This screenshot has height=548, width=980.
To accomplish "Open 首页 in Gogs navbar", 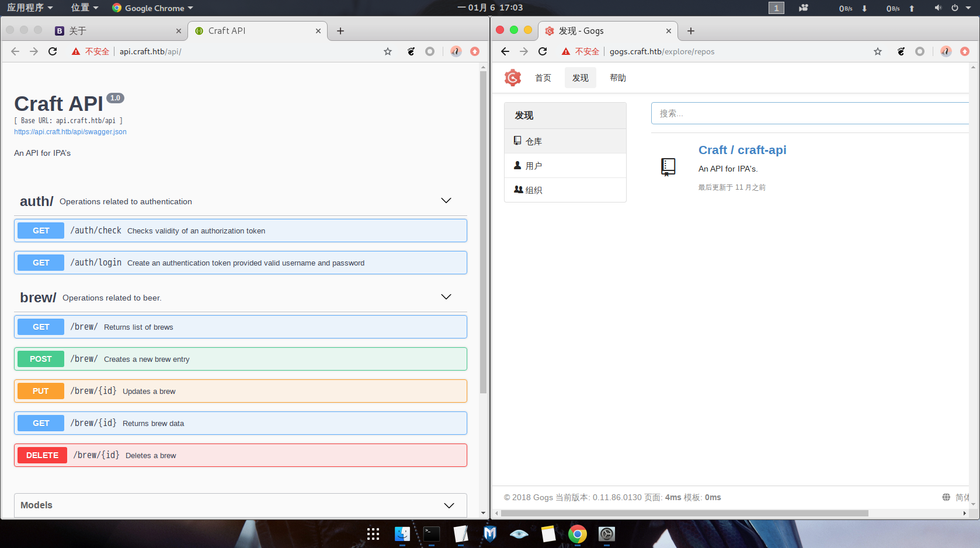I will pos(543,78).
